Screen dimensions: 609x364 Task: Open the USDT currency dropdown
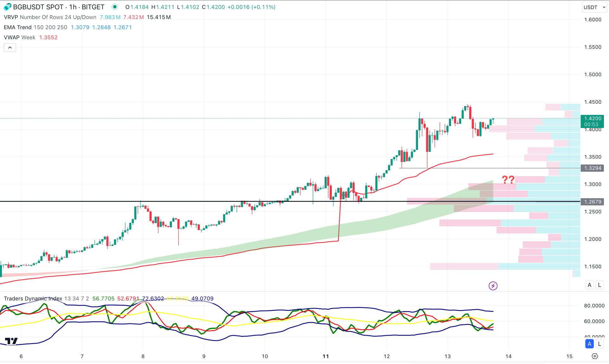tap(594, 7)
